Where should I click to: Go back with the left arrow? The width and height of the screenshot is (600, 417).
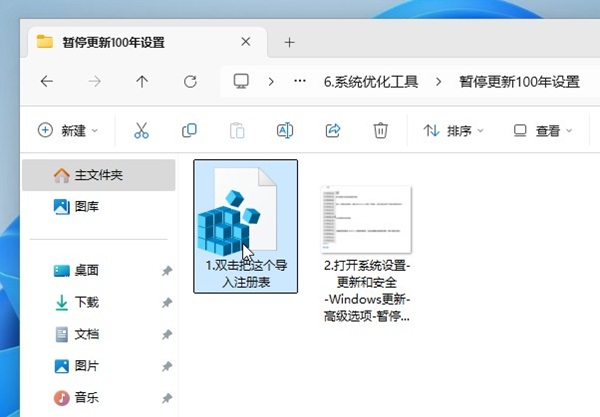[47, 81]
